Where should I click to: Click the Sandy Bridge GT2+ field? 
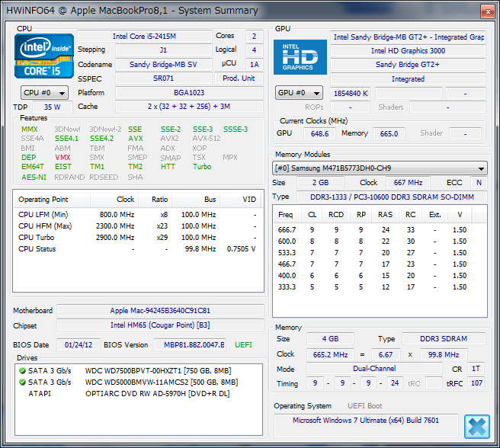(408, 65)
